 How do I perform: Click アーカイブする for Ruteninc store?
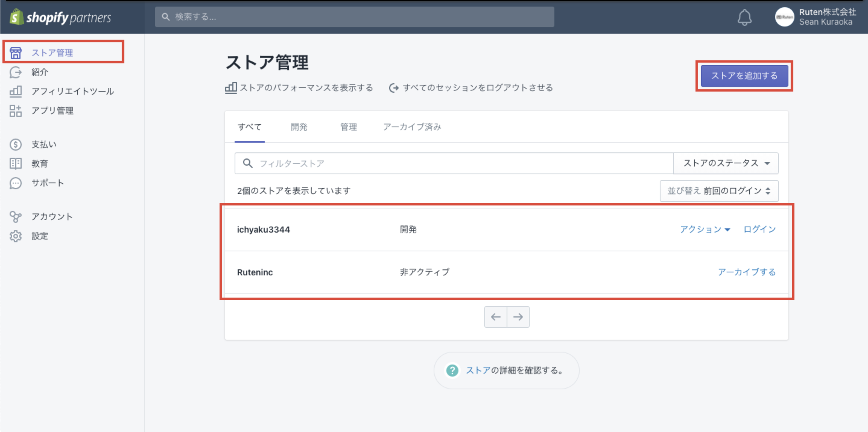[x=747, y=272]
